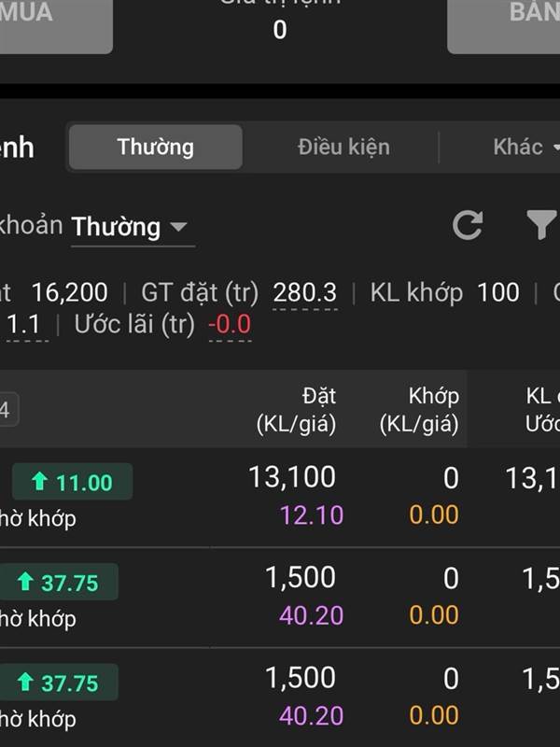This screenshot has height=747, width=560.
Task: Open the order filter funnel
Action: coord(541,225)
